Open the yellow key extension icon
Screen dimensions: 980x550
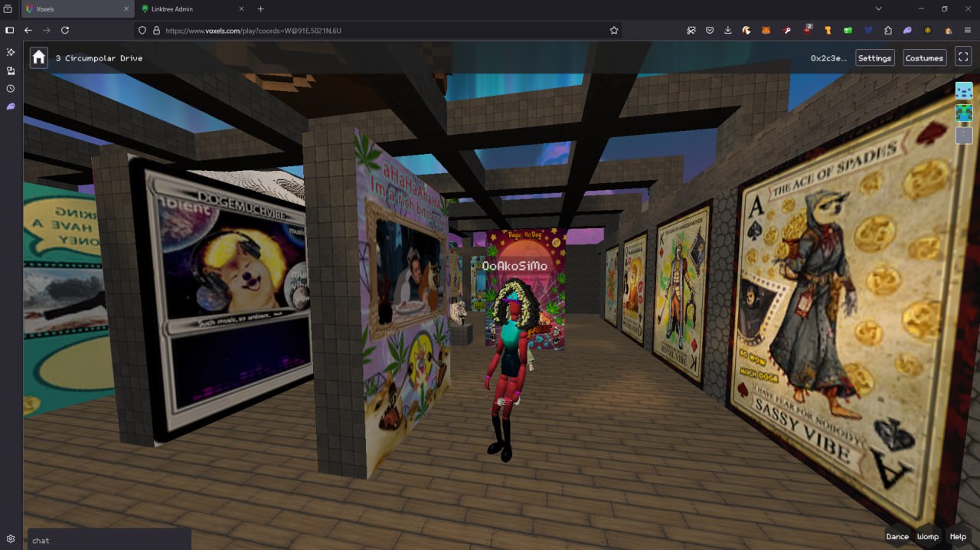[828, 31]
